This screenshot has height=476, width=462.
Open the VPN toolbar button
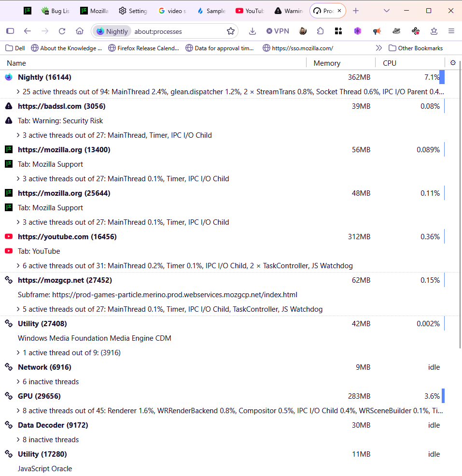point(278,31)
